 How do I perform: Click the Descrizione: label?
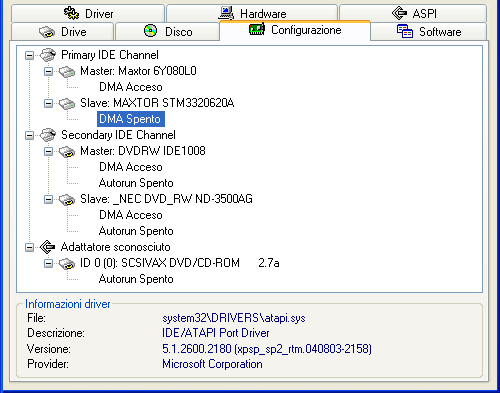[56, 333]
